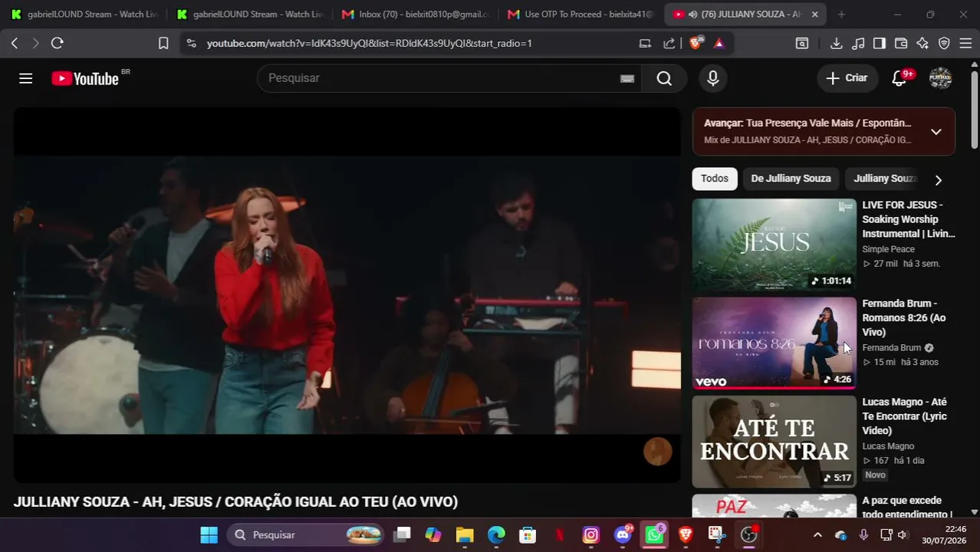Open File Explorer from taskbar
This screenshot has height=552, width=980.
pos(465,535)
